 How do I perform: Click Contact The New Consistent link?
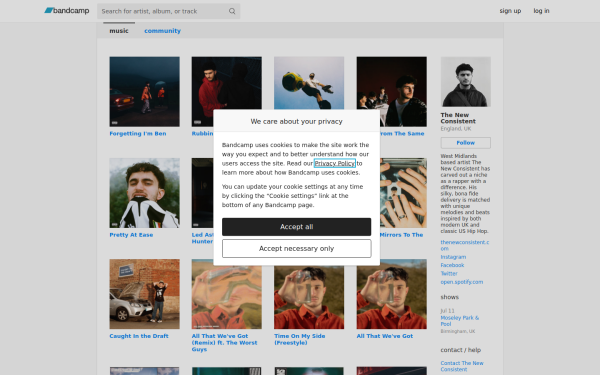(x=462, y=366)
